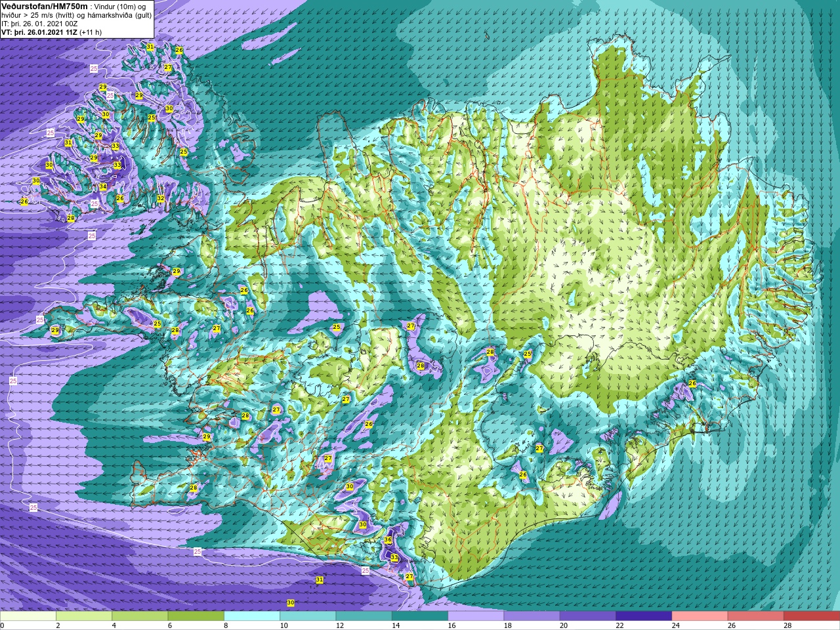
Task: Click the salmon 26–28 legend swatch
Action: click(x=756, y=616)
